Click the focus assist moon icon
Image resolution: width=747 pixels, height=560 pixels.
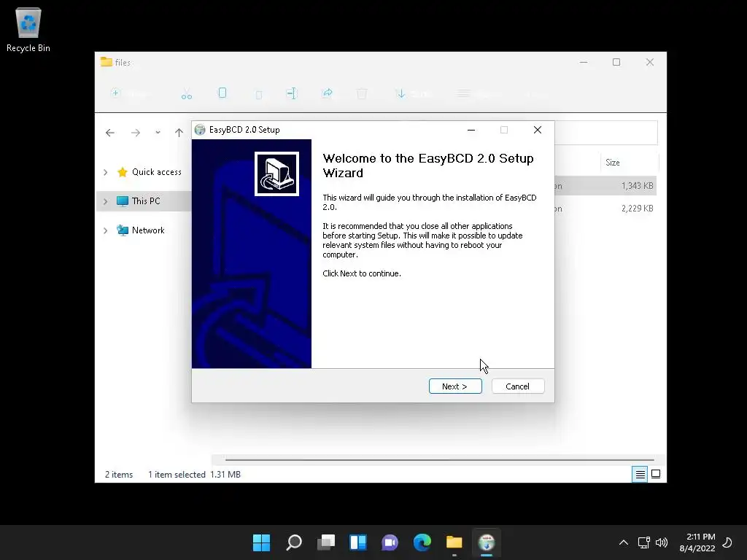tap(728, 542)
